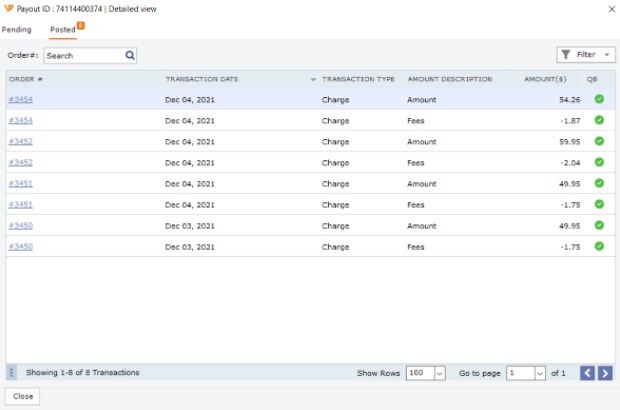Go to the previous page arrow
The width and height of the screenshot is (620, 410).
tap(588, 373)
